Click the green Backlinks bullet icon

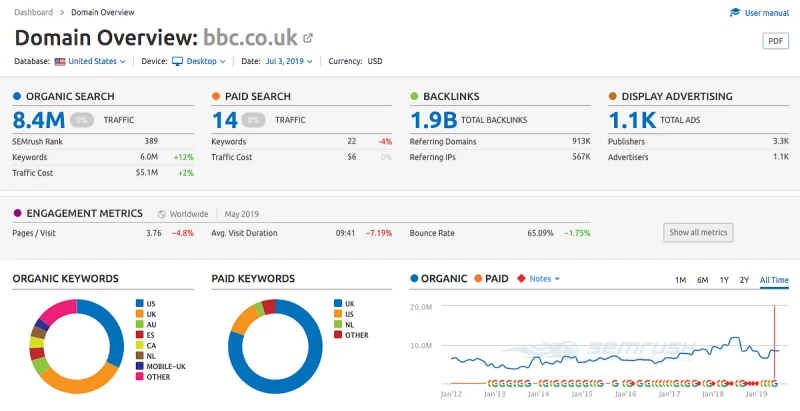pos(415,96)
